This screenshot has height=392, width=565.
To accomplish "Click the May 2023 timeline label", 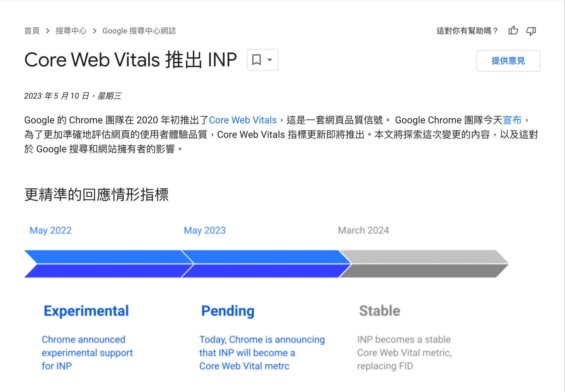I will point(205,230).
